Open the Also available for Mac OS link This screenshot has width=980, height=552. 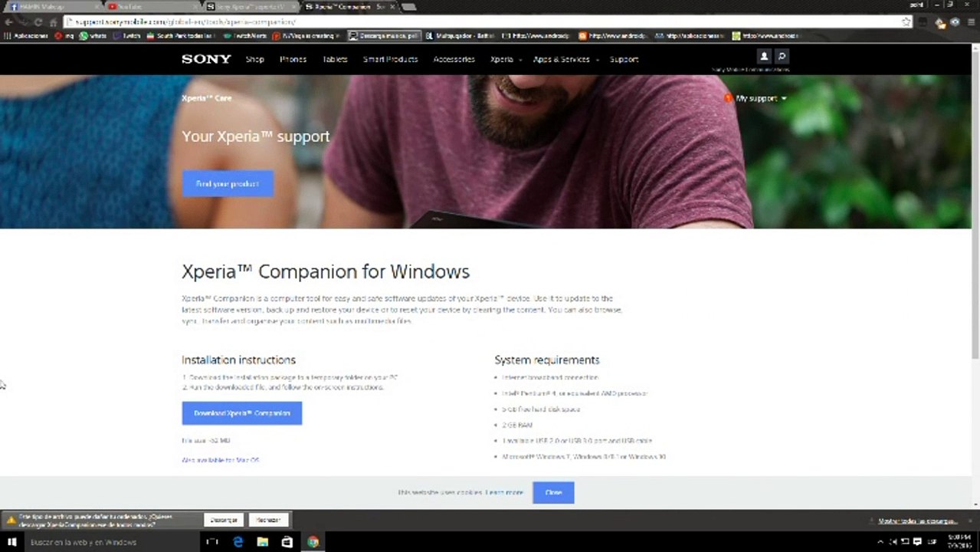click(221, 460)
